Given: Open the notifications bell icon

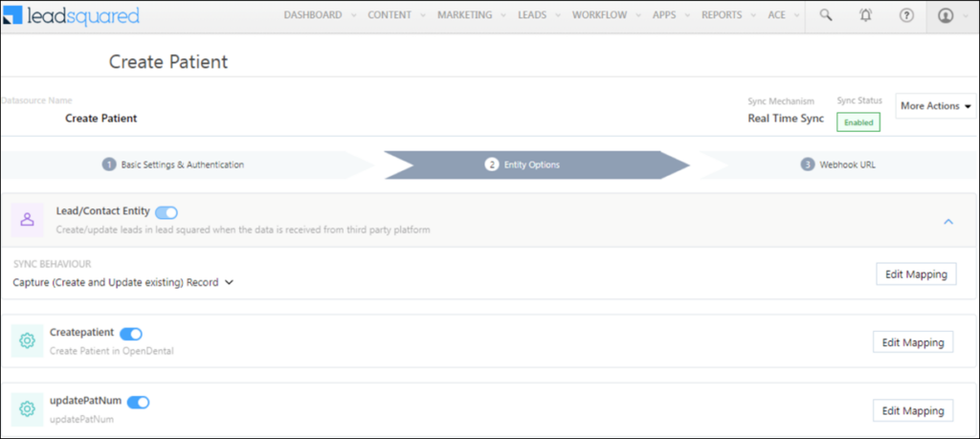Looking at the screenshot, I should [x=866, y=16].
